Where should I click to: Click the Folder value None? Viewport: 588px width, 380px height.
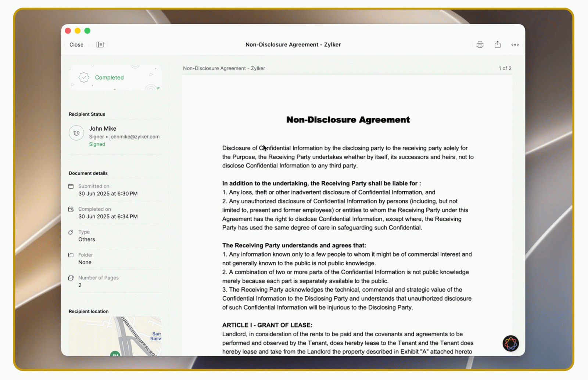coord(85,262)
